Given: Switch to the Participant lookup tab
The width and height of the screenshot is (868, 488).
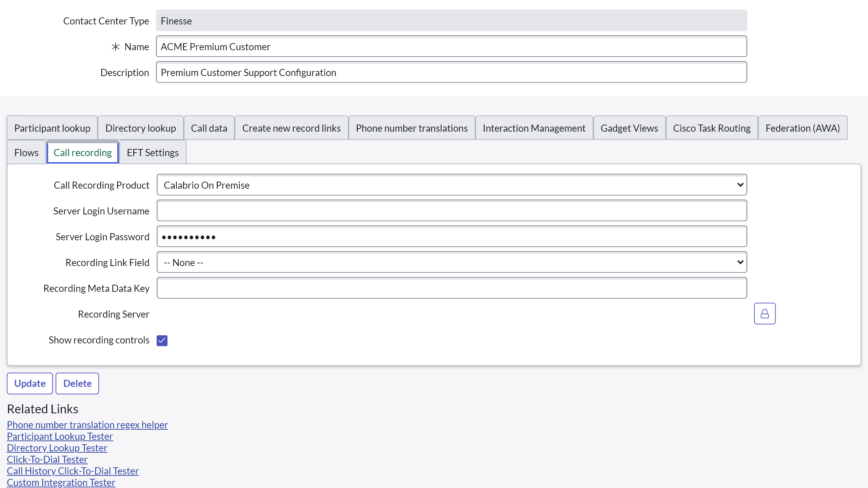Looking at the screenshot, I should (52, 128).
